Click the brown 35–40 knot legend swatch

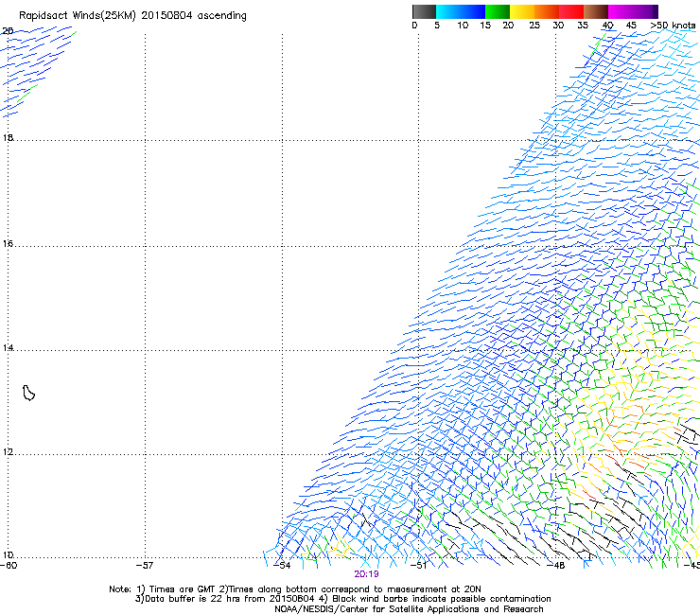[x=596, y=11]
